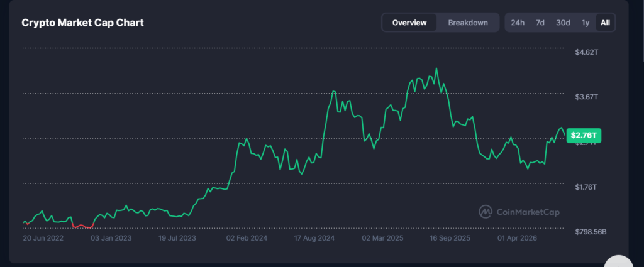Select the All time range
Screen dimensions: 644x267
pos(606,23)
